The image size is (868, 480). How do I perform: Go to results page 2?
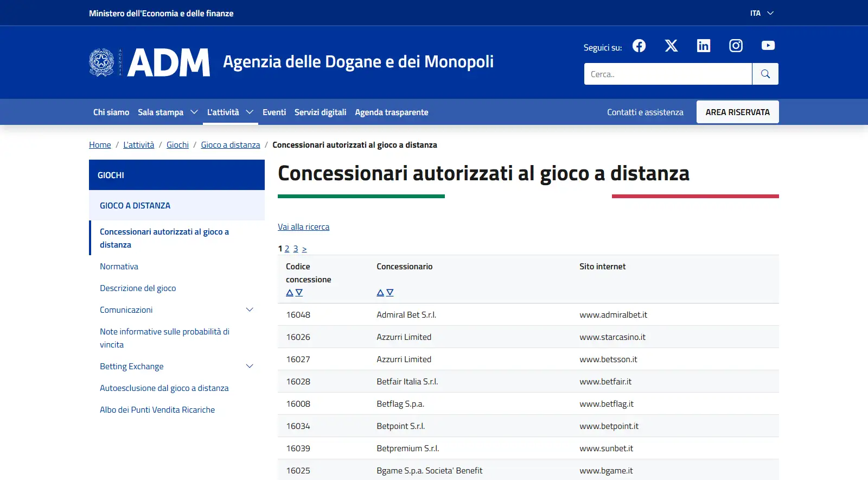click(x=287, y=249)
